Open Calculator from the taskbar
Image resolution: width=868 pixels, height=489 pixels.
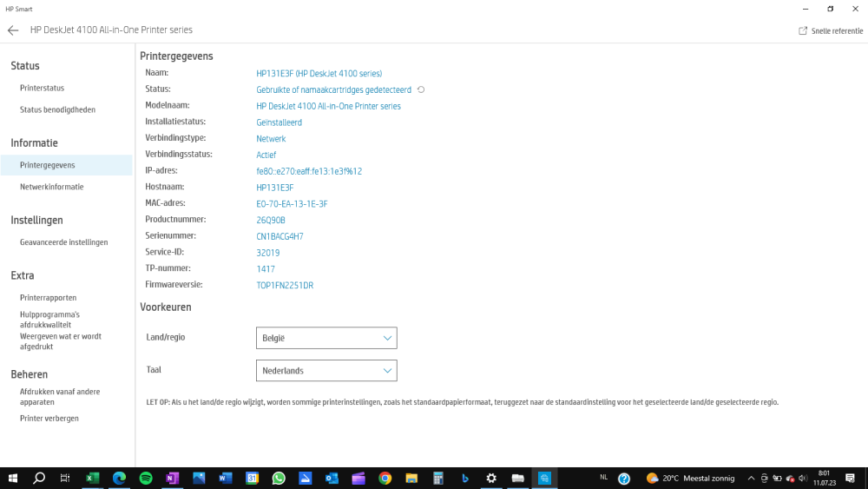(437, 478)
